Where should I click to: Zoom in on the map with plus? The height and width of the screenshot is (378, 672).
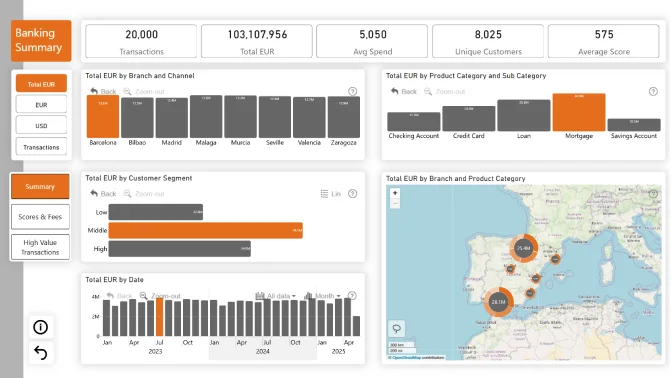click(x=395, y=193)
